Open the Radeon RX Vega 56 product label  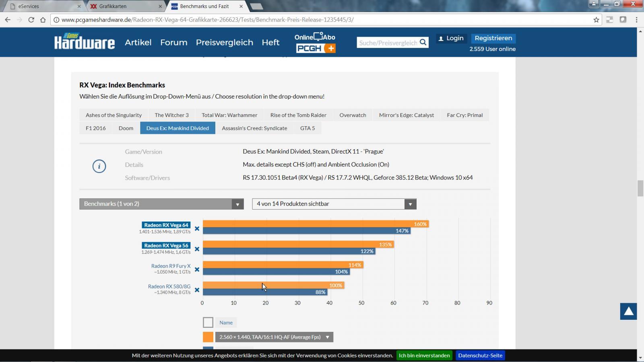coord(166,245)
